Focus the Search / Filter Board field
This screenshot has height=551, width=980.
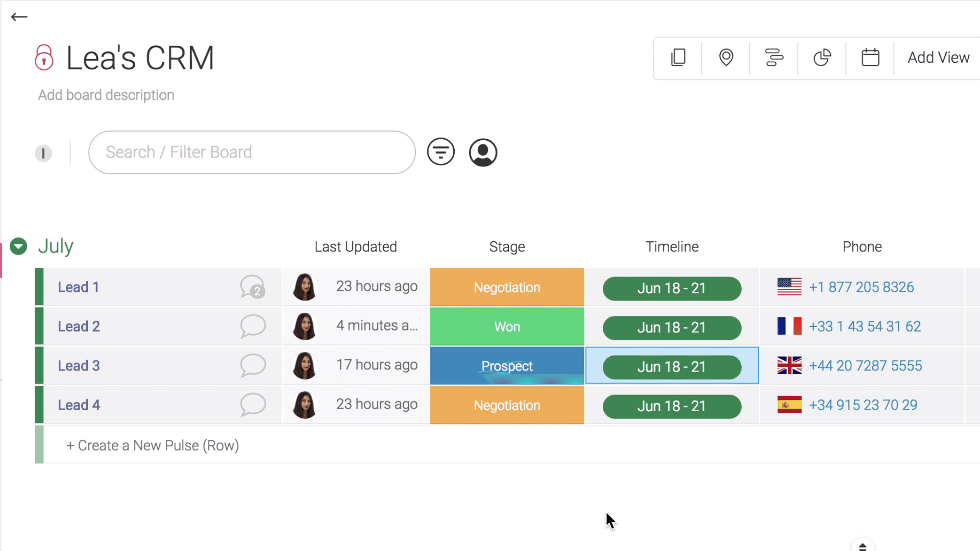pyautogui.click(x=252, y=152)
